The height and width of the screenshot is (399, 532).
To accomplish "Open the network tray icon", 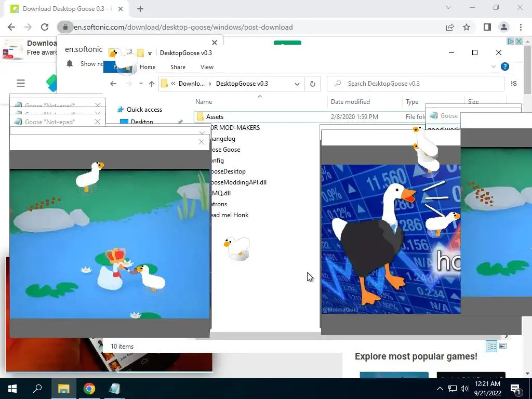I will (453, 389).
